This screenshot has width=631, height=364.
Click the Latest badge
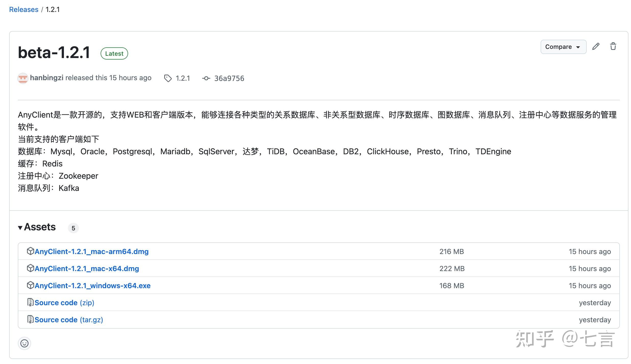click(114, 53)
